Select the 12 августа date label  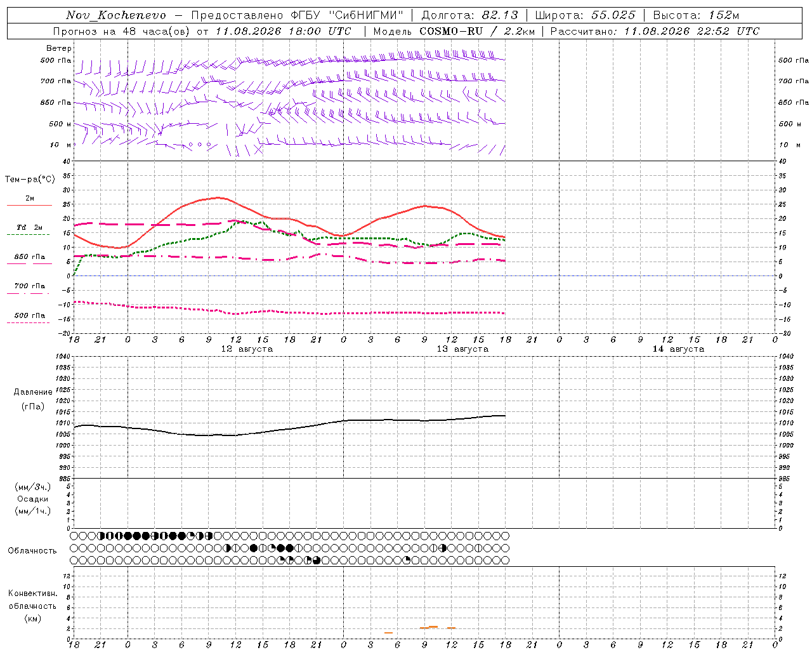(x=247, y=349)
